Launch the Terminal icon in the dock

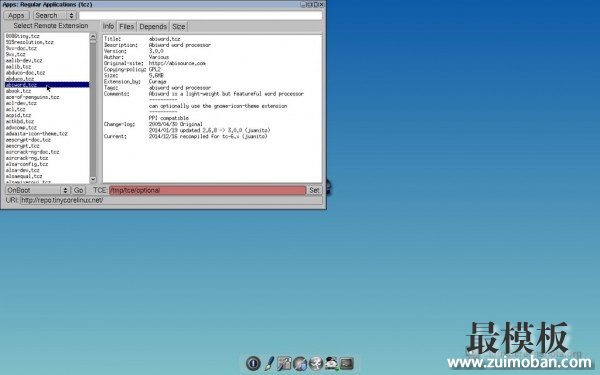(347, 363)
